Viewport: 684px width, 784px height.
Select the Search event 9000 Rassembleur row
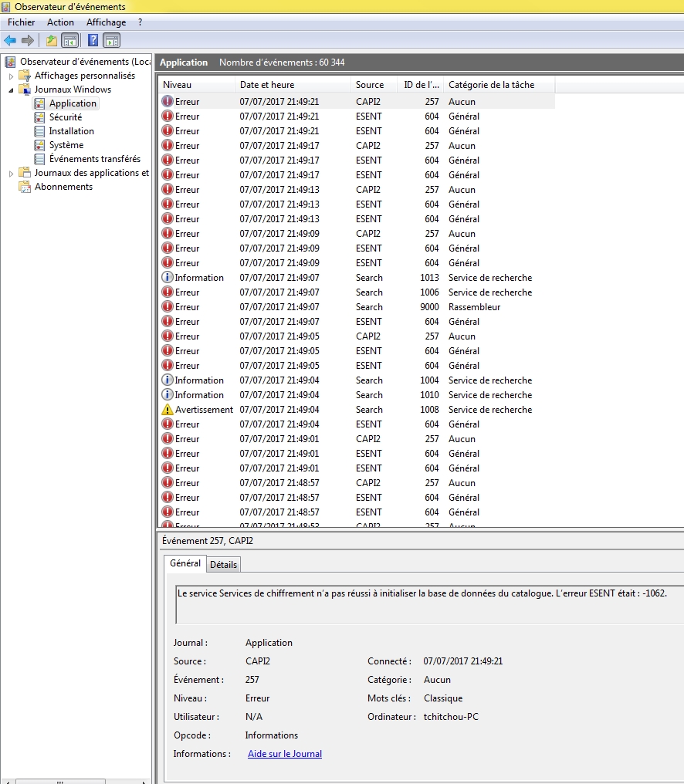click(x=357, y=307)
